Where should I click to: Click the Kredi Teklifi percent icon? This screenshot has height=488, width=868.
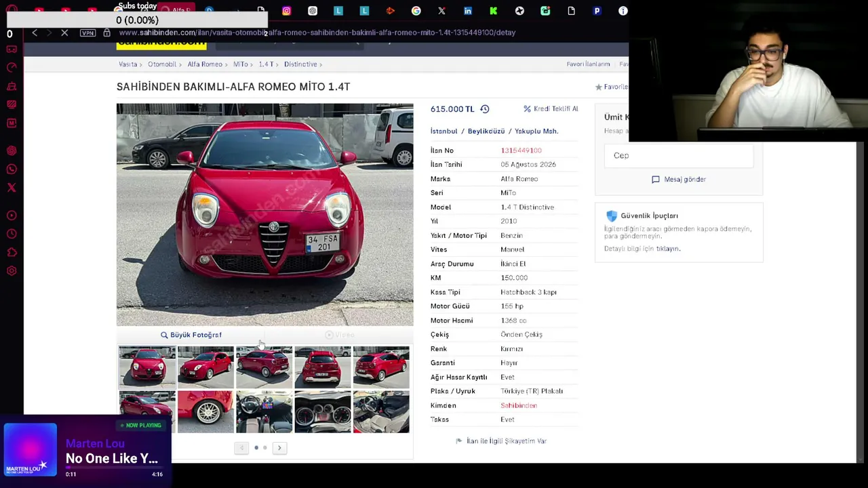527,109
